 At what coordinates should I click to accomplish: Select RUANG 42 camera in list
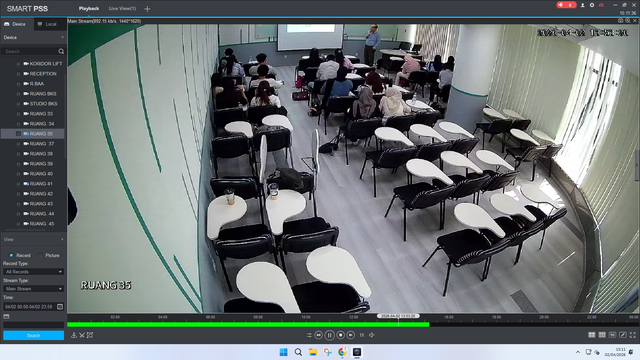click(x=41, y=194)
